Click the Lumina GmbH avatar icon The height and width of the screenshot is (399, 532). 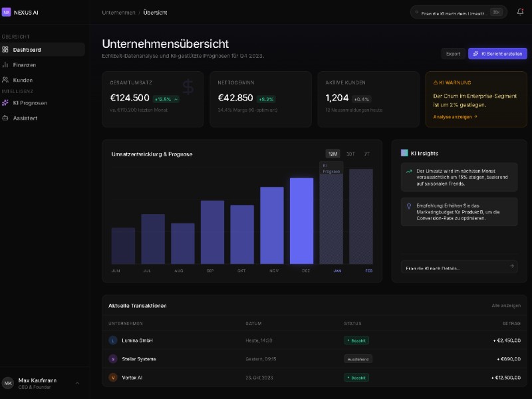click(x=113, y=340)
